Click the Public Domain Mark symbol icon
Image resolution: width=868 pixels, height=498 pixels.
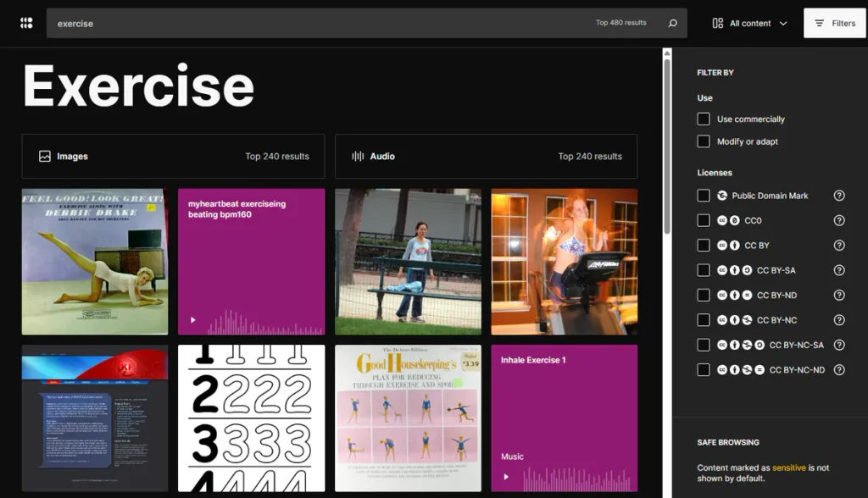(x=722, y=196)
